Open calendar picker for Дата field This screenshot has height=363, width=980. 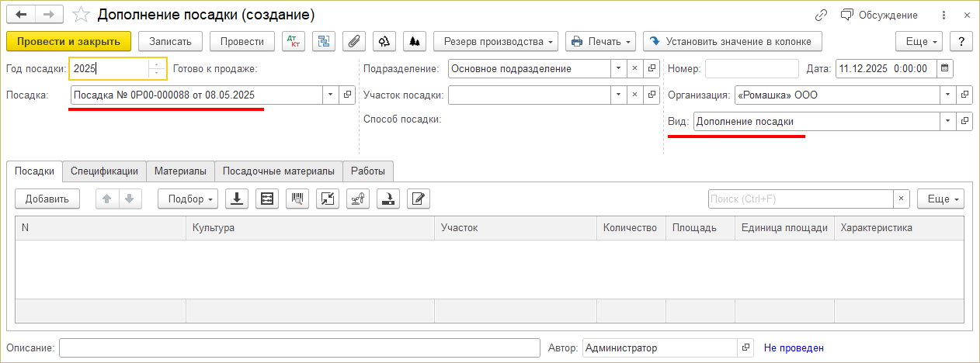[x=945, y=68]
